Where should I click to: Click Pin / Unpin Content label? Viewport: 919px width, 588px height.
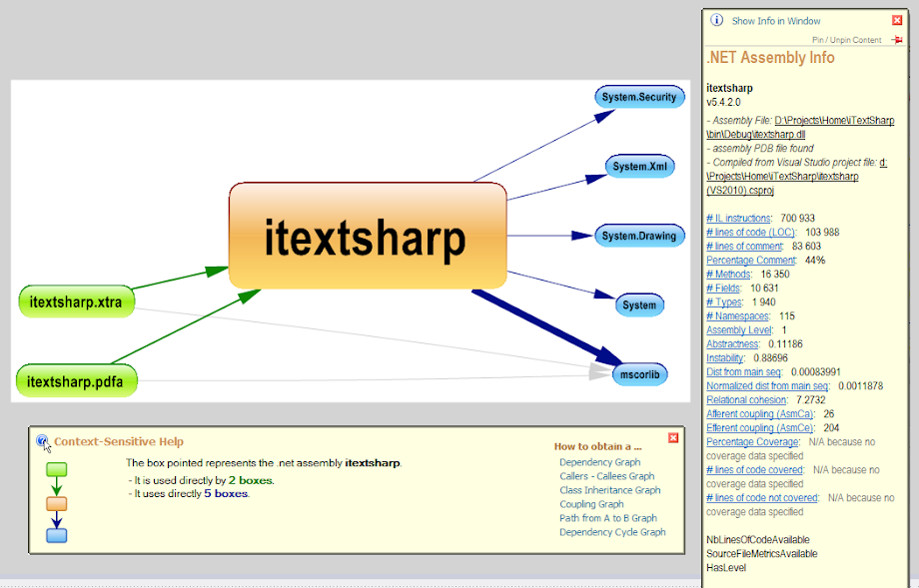(846, 40)
